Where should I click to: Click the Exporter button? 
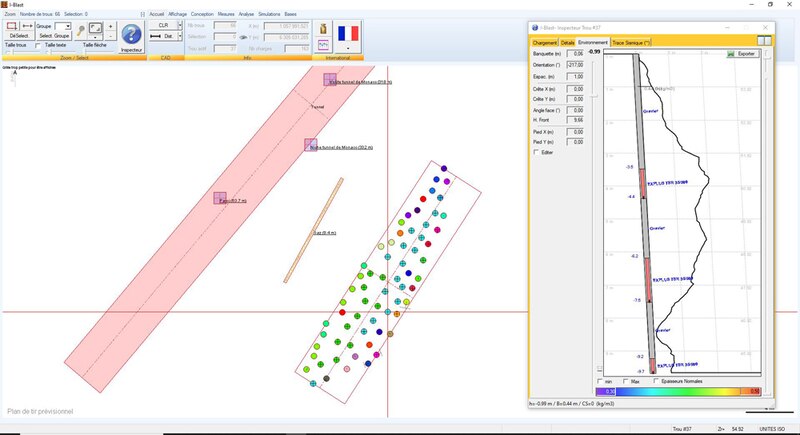742,54
